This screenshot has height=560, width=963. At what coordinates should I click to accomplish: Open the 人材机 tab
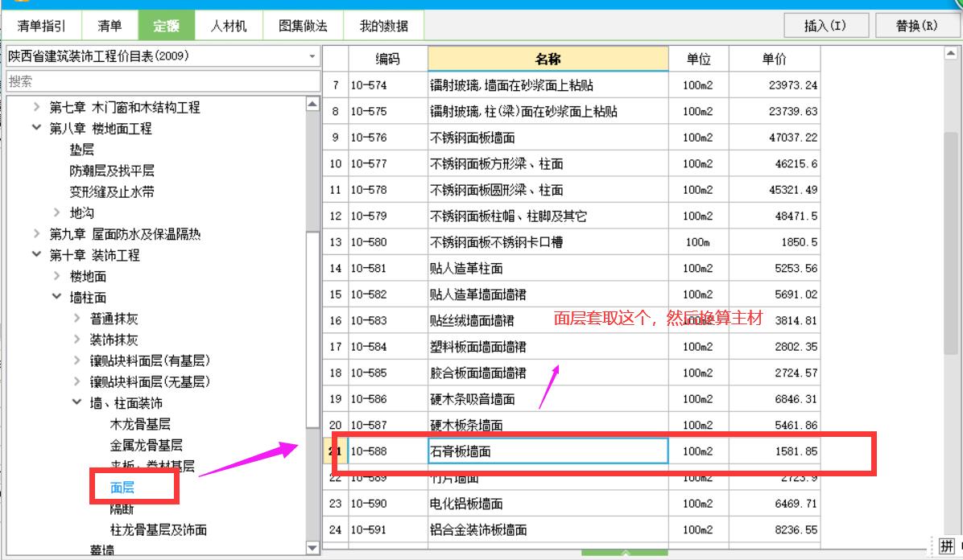[229, 26]
